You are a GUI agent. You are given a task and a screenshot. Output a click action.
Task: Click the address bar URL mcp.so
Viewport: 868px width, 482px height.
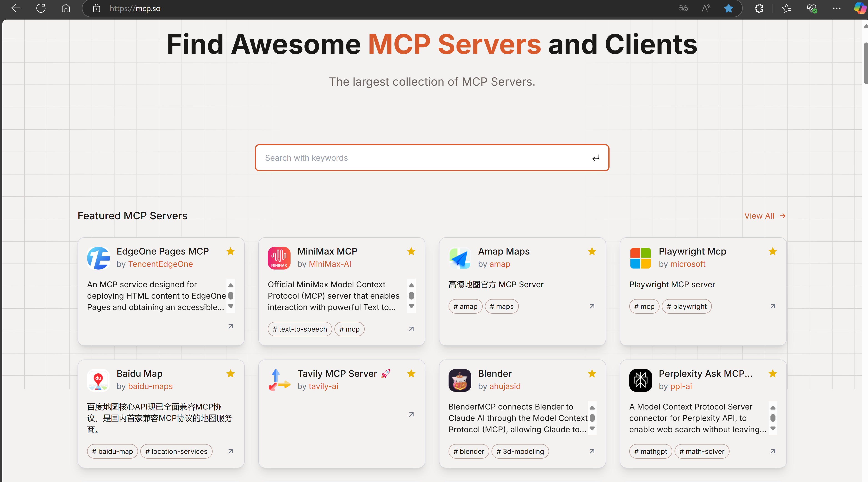pos(135,8)
